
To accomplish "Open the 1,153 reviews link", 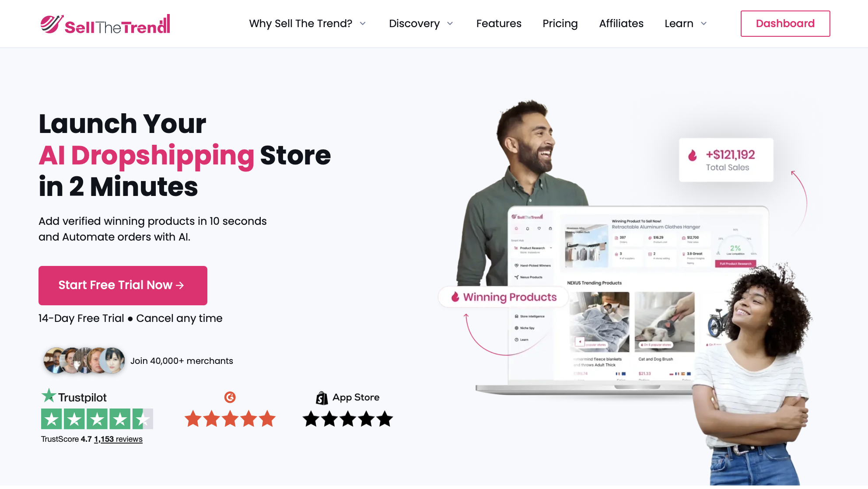I will (118, 439).
